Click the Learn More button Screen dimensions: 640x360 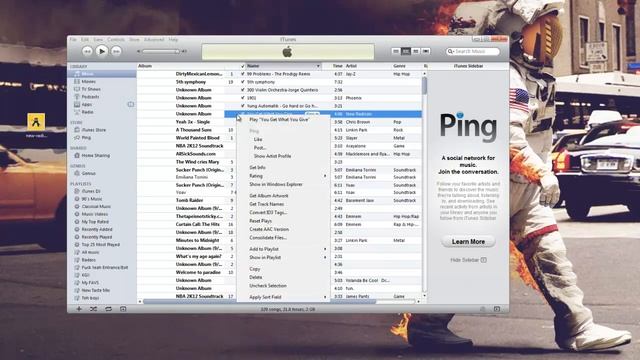[x=468, y=242]
